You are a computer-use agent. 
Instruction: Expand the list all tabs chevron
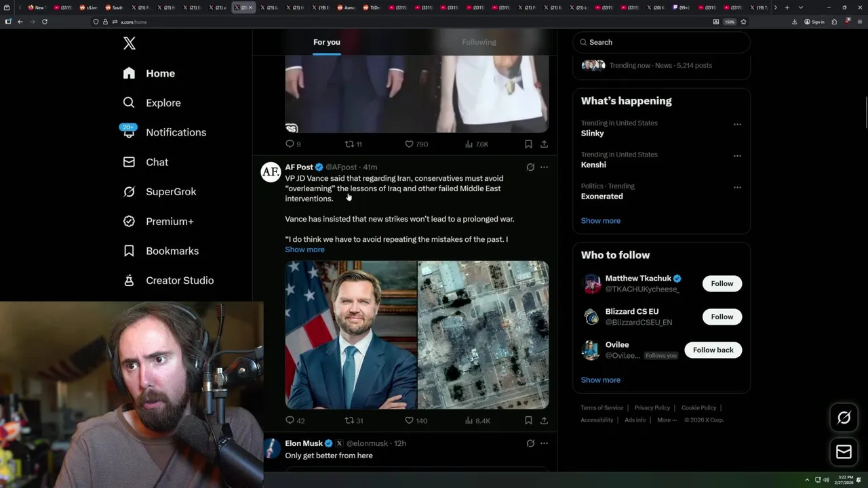point(800,7)
